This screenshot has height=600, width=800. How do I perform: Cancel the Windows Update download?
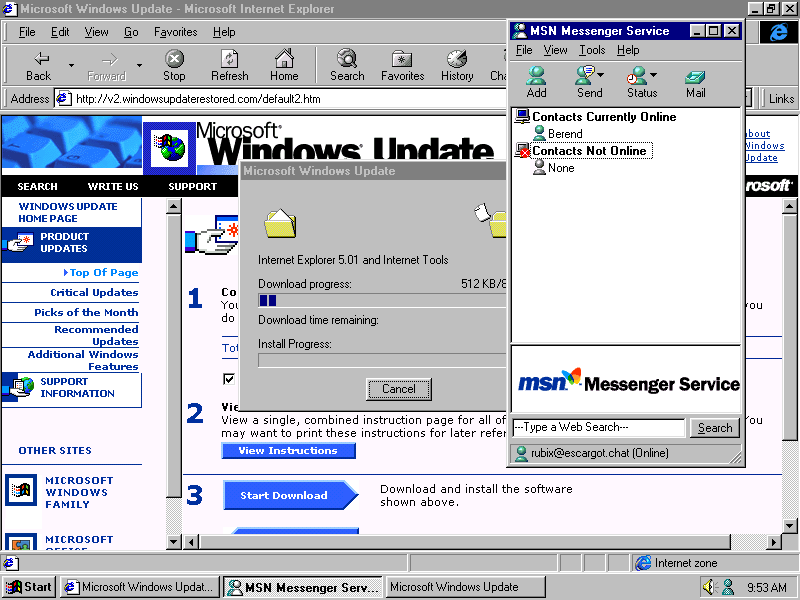pos(398,389)
